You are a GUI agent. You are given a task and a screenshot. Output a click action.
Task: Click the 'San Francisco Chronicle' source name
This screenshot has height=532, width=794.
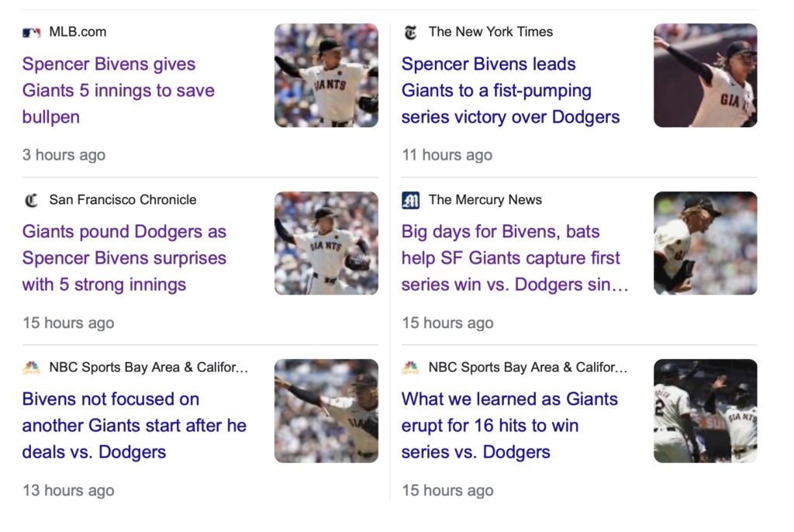tap(123, 200)
